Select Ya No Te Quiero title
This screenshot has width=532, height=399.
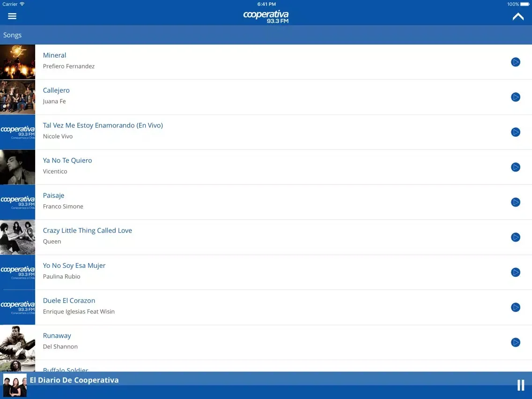pos(67,161)
